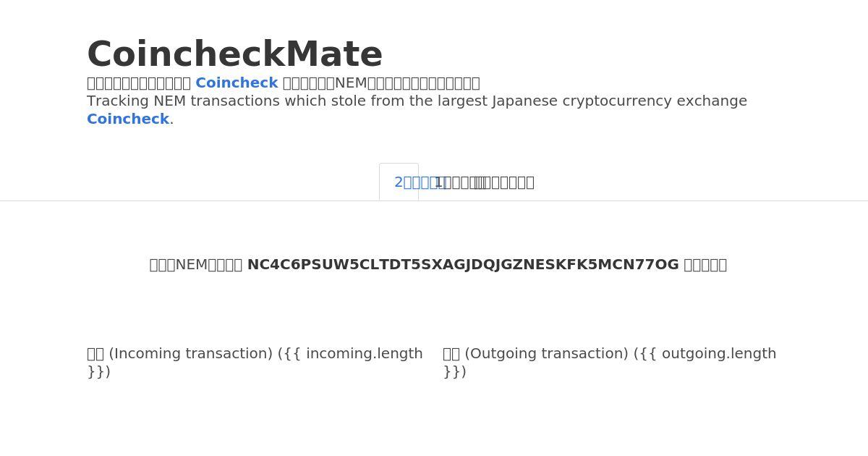Click the English tracking NEM transactions description
868x456 pixels.
[x=417, y=110]
